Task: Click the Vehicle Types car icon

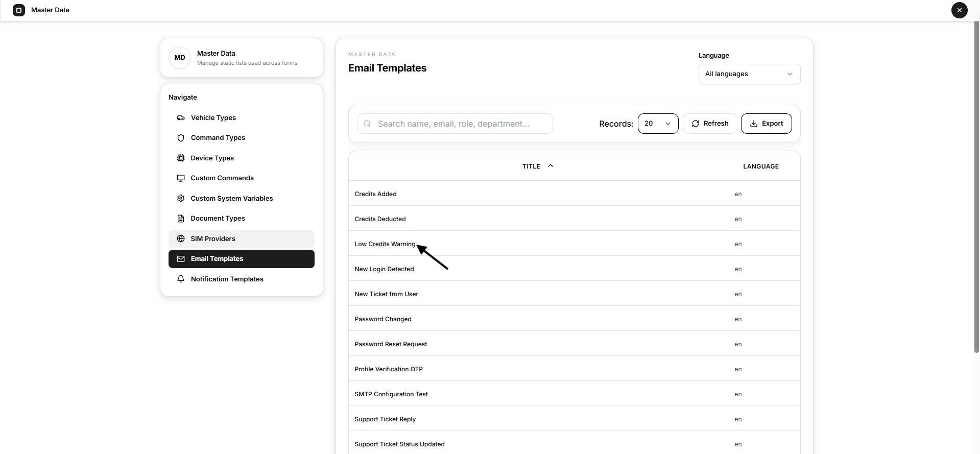Action: pos(181,118)
